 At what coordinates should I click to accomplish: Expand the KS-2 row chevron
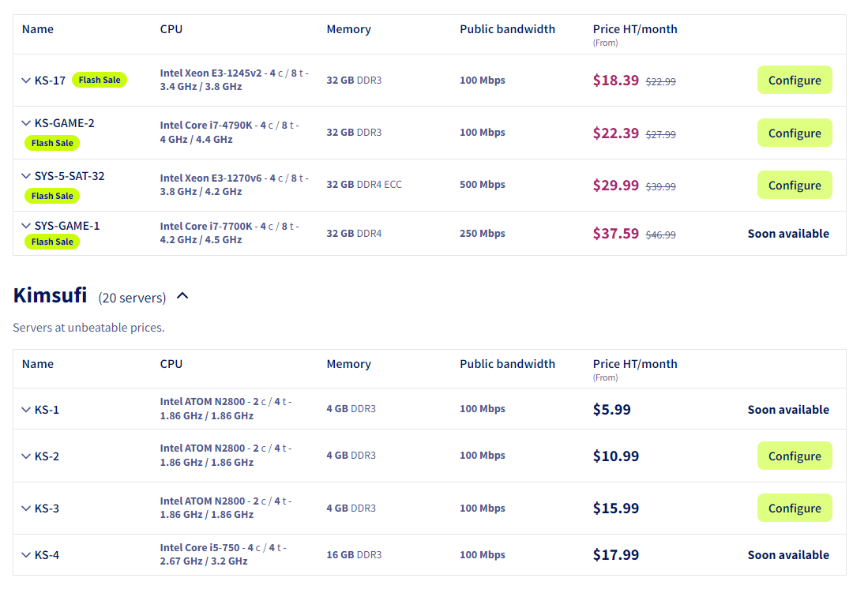(x=26, y=456)
